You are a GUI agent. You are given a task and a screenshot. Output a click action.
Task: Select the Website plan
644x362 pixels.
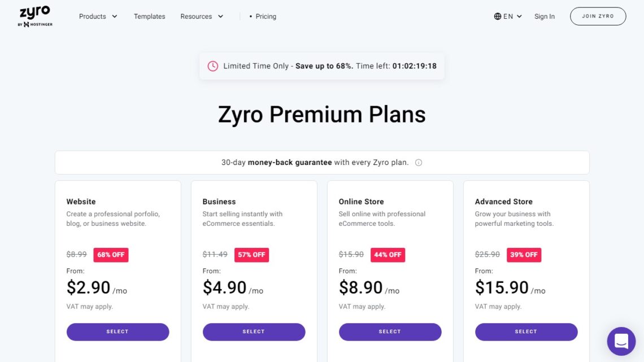(118, 332)
